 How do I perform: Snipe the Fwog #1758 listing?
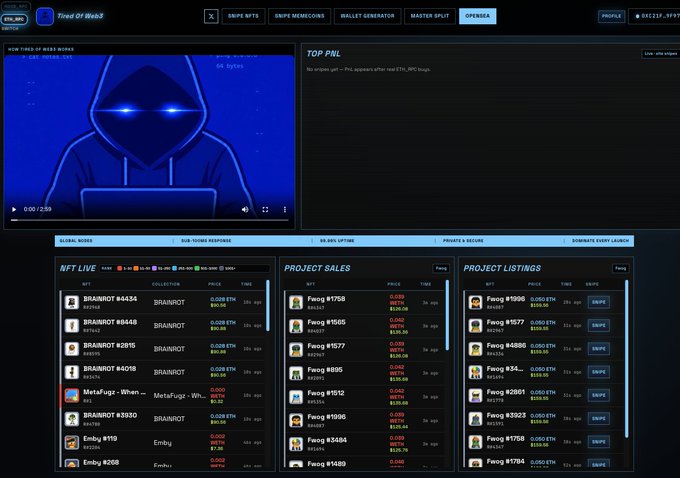pos(598,442)
